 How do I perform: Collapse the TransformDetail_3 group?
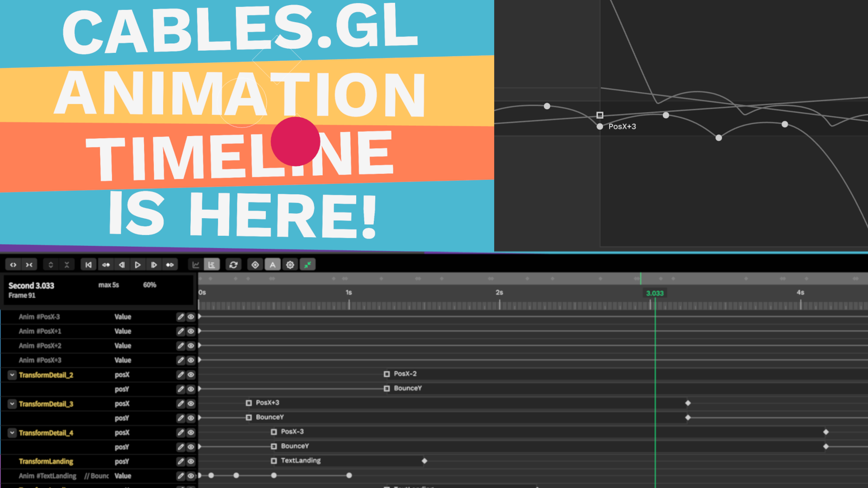coord(11,404)
